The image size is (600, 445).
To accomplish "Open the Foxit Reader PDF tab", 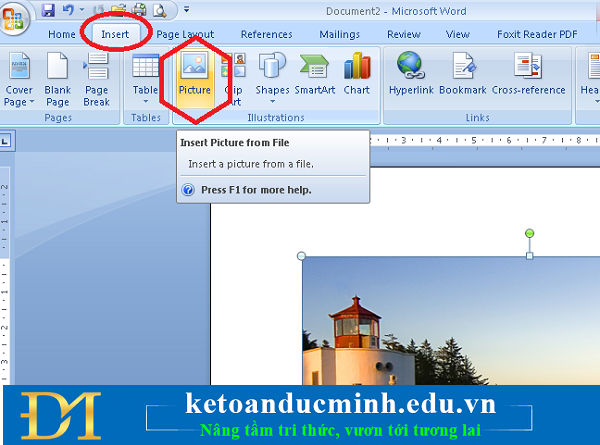I will coord(537,34).
